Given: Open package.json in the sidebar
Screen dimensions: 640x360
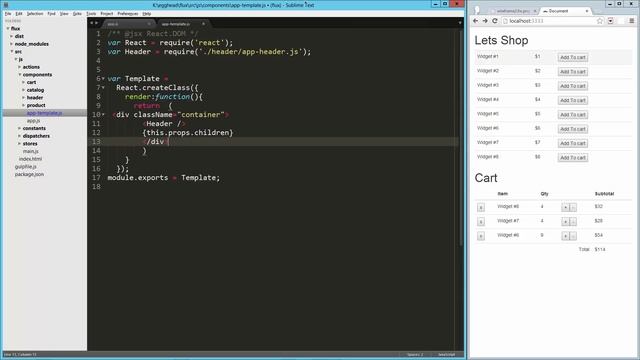Looking at the screenshot, I should tap(29, 174).
